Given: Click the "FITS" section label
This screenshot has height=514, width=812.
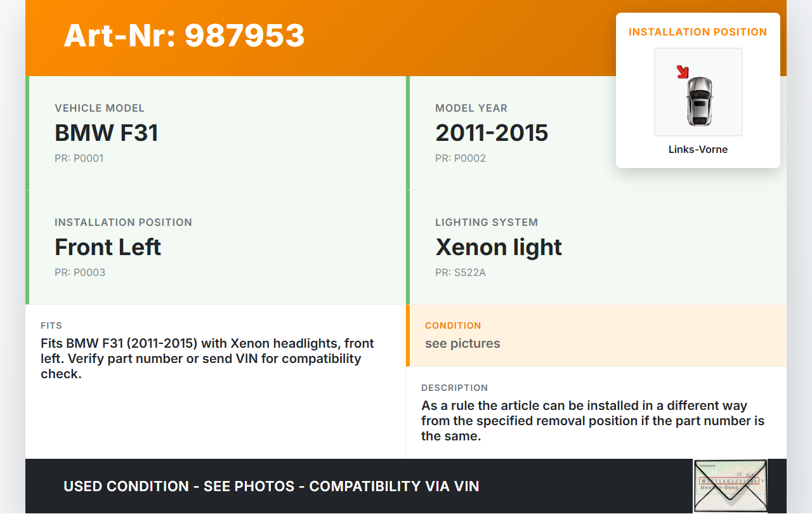Looking at the screenshot, I should click(x=51, y=326).
